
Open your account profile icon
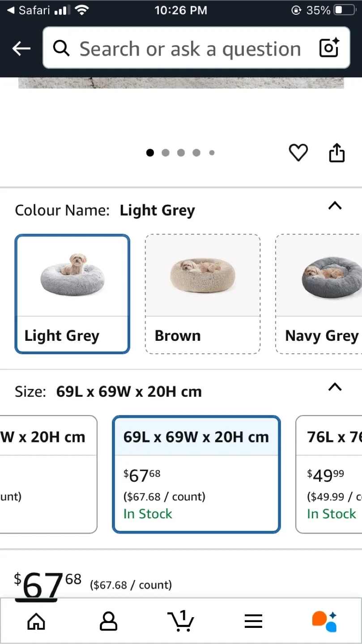tap(108, 620)
